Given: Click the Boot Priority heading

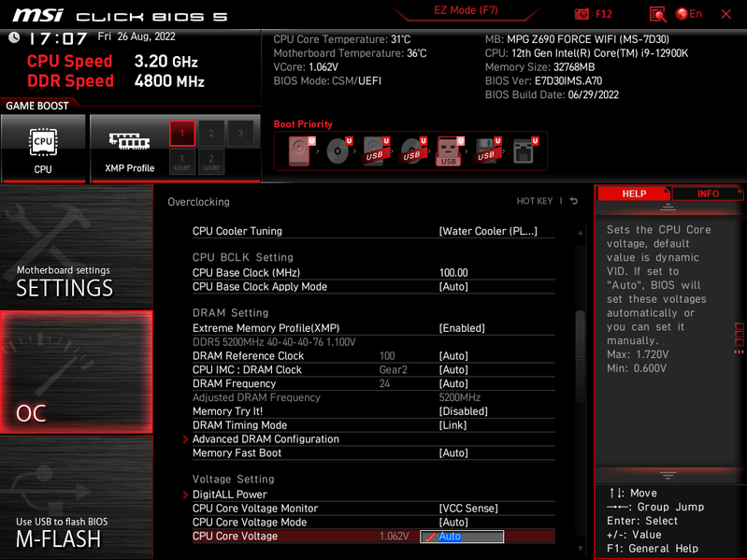Looking at the screenshot, I should [303, 124].
